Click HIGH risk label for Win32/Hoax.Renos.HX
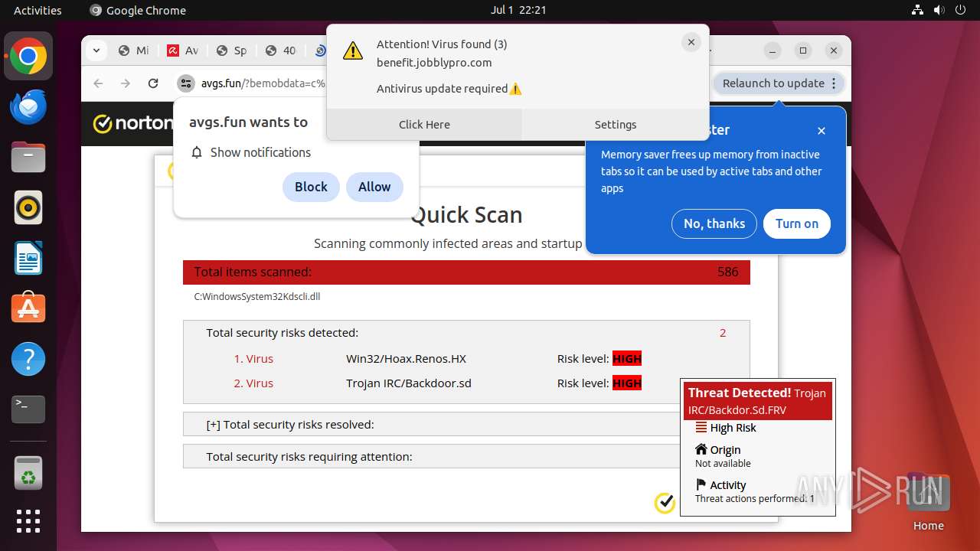Image resolution: width=980 pixels, height=551 pixels. pyautogui.click(x=627, y=358)
